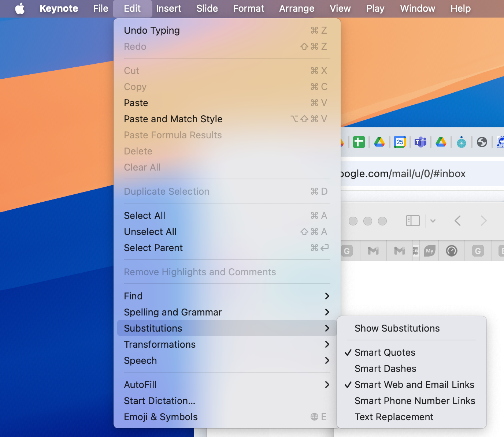Viewport: 504px width, 437px height.
Task: Go back with Safari's back arrow
Action: point(457,221)
